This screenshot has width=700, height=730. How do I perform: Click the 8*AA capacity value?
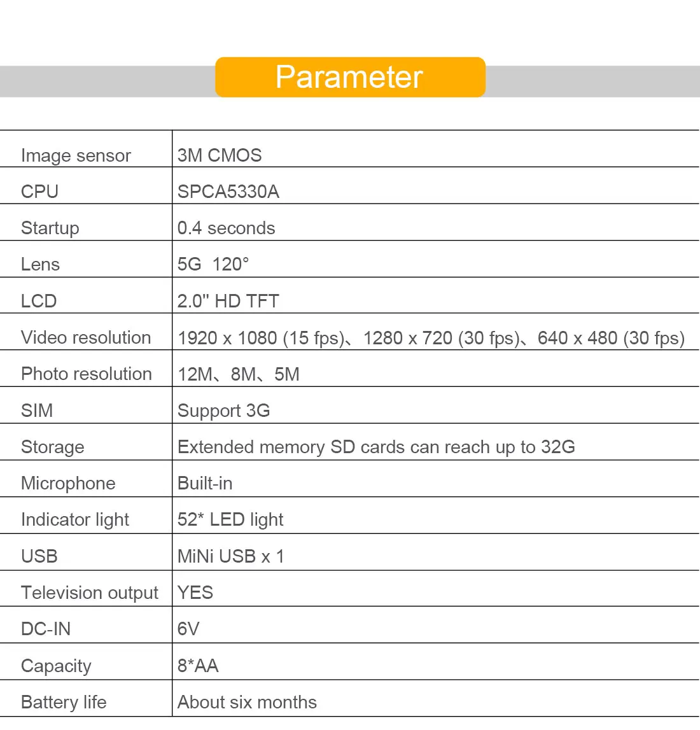[198, 666]
